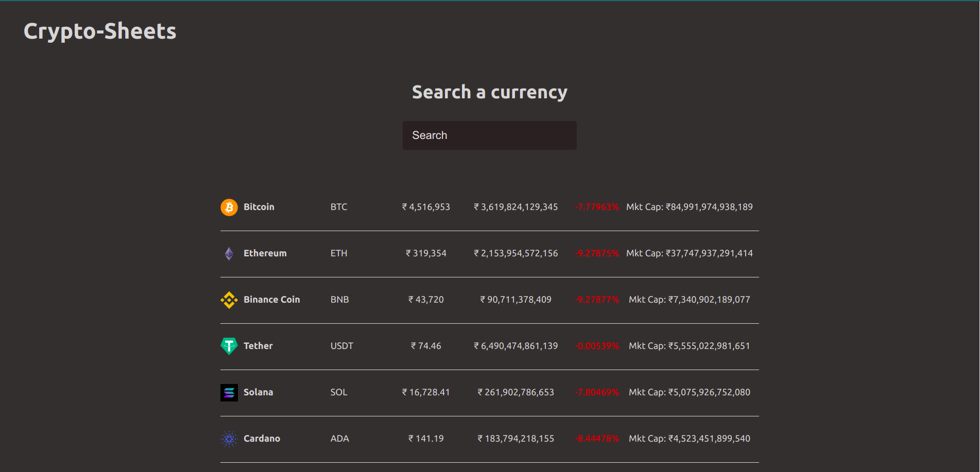Click the Cardano logo icon
Screen dimensions: 980x472
(x=229, y=439)
